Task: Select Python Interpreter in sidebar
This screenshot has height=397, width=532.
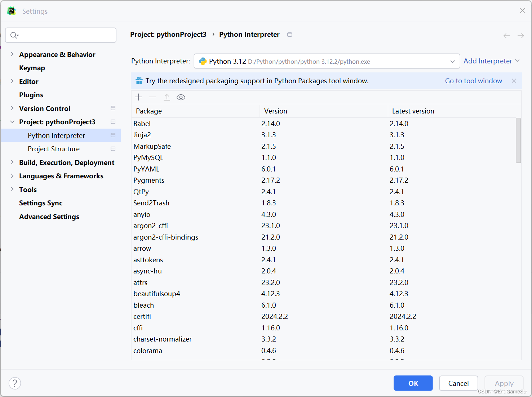Action: point(61,135)
